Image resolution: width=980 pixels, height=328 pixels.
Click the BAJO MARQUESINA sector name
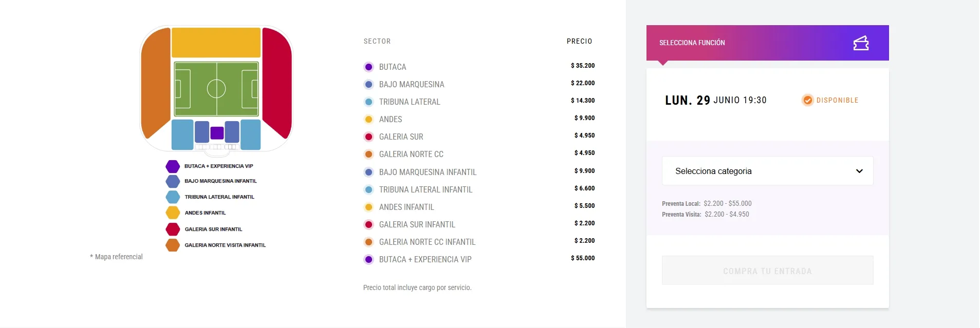click(x=412, y=84)
